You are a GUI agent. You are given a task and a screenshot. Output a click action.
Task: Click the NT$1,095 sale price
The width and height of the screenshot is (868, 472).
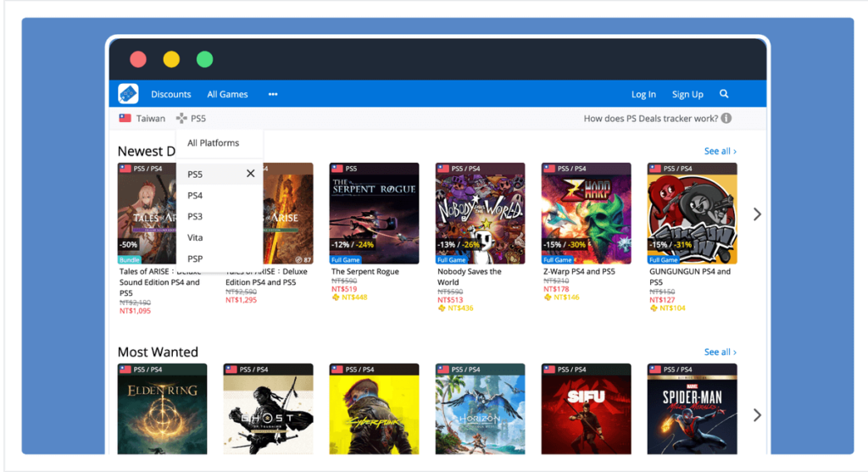click(x=135, y=311)
